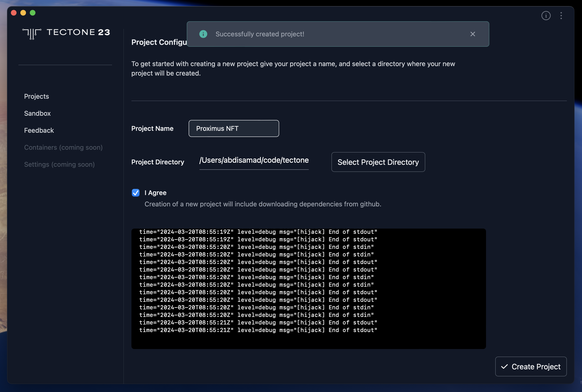Click the 'I Agree' label text
Viewport: 582px width, 392px height.
click(x=155, y=193)
